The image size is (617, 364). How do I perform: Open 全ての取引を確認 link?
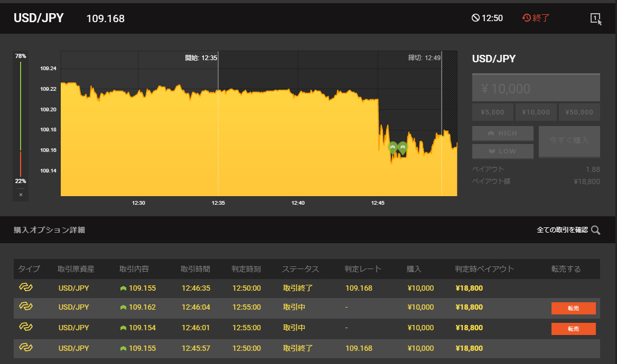[562, 230]
